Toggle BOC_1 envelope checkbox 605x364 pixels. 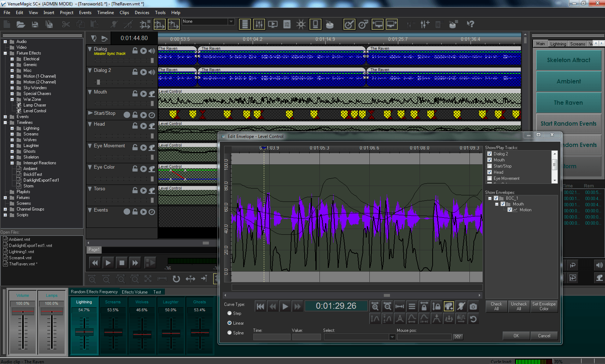tap(496, 198)
